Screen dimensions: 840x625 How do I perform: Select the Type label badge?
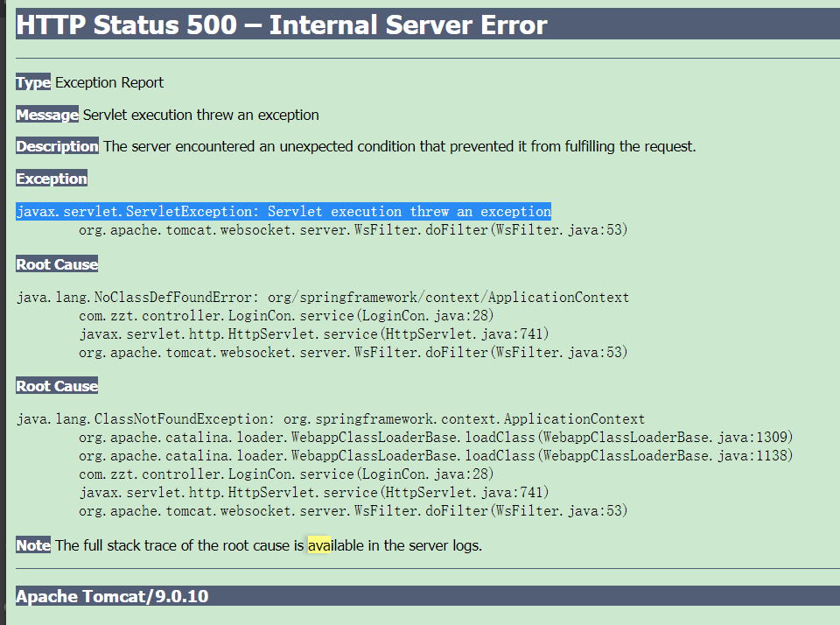pyautogui.click(x=32, y=82)
